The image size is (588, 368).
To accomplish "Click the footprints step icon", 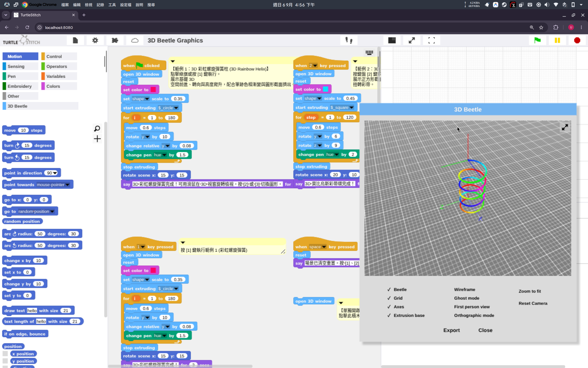I will tap(349, 40).
